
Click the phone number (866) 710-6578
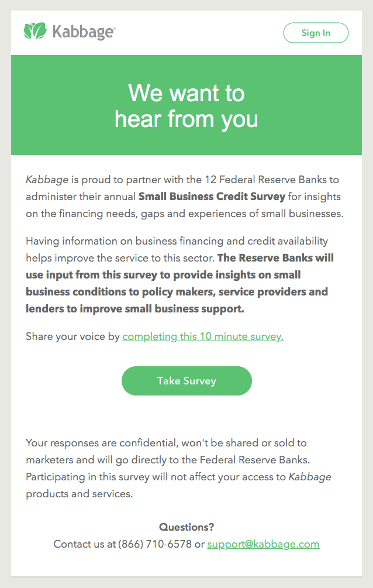(155, 544)
